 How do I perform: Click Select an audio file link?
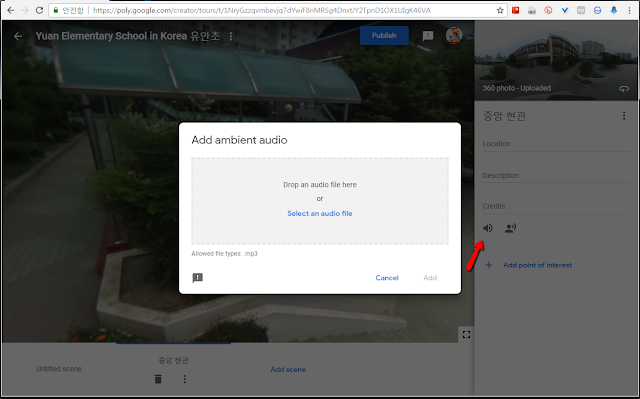point(320,213)
